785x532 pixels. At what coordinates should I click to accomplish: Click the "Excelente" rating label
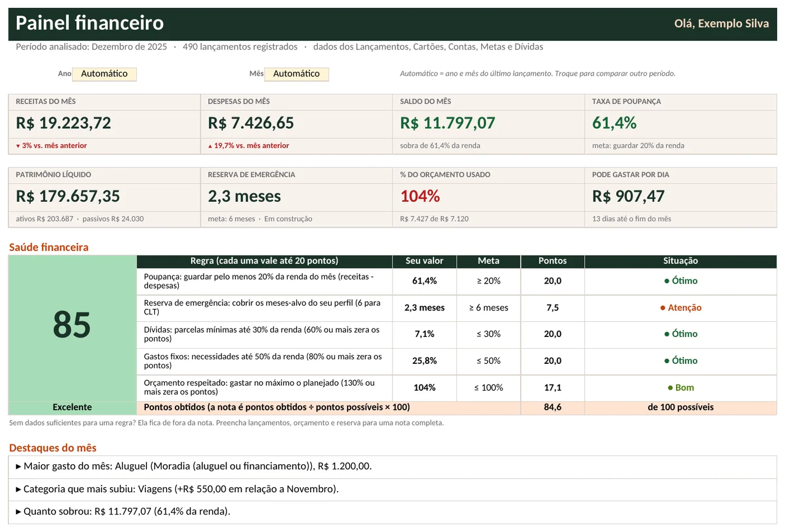click(x=72, y=408)
